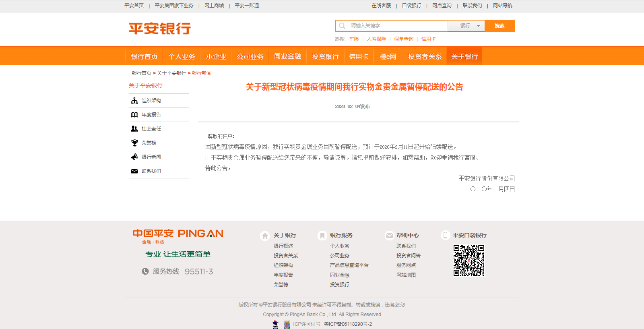The image size is (644, 329).
Task: Click the footer 网站地图 link
Action: pos(406,275)
